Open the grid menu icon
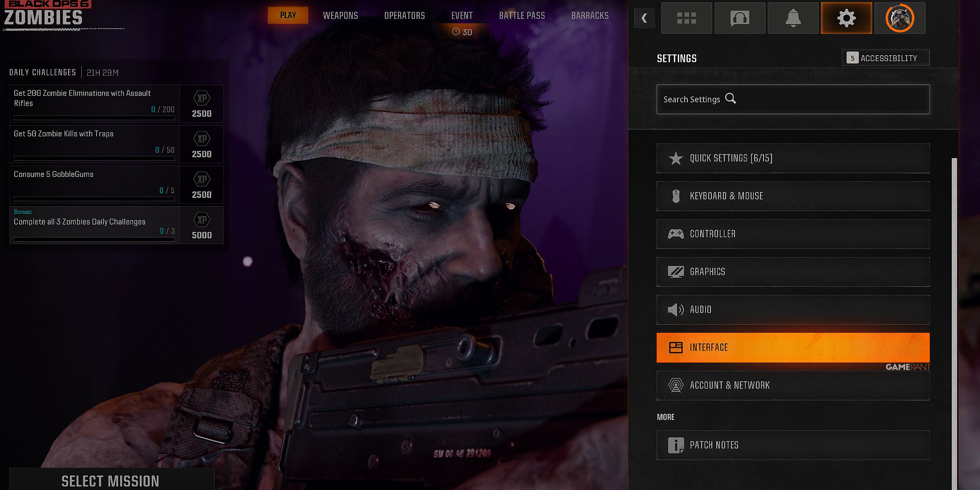 [686, 18]
